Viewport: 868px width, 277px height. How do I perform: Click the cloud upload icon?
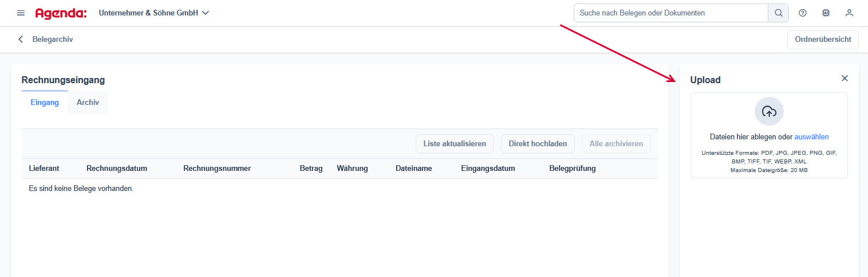coord(769,111)
